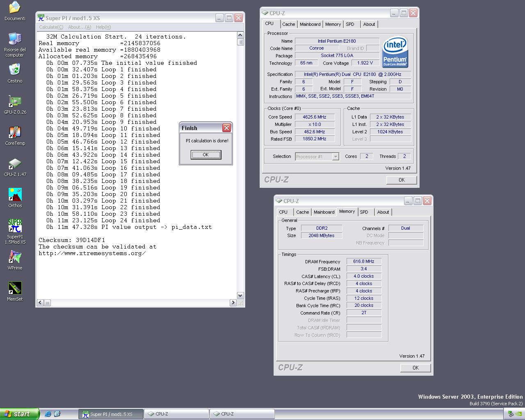Click the Intel Pentium logo in CPU-Z

395,52
